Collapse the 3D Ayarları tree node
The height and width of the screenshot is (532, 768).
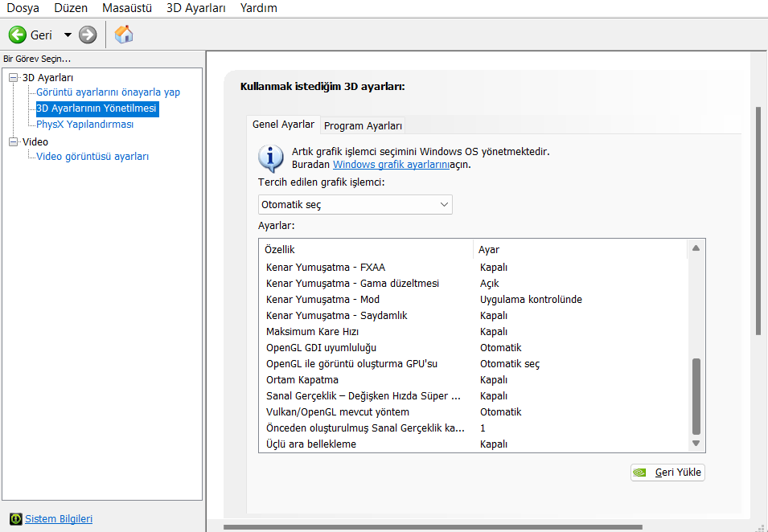tap(13, 77)
